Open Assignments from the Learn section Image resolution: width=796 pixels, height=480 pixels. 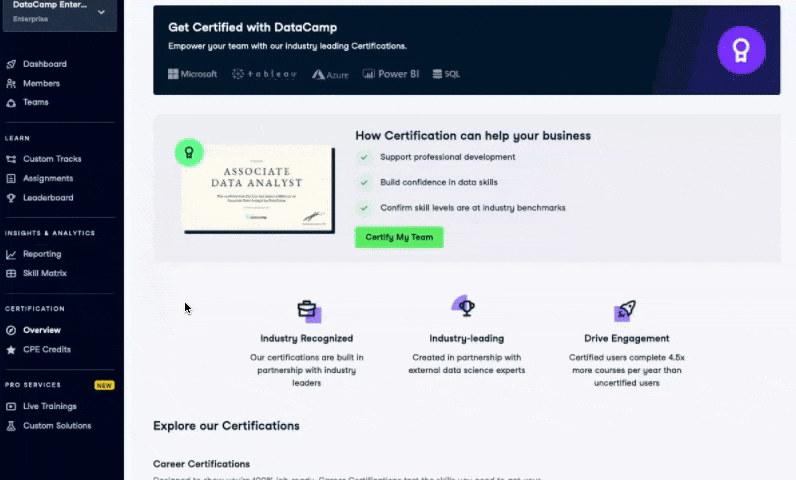pyautogui.click(x=47, y=178)
